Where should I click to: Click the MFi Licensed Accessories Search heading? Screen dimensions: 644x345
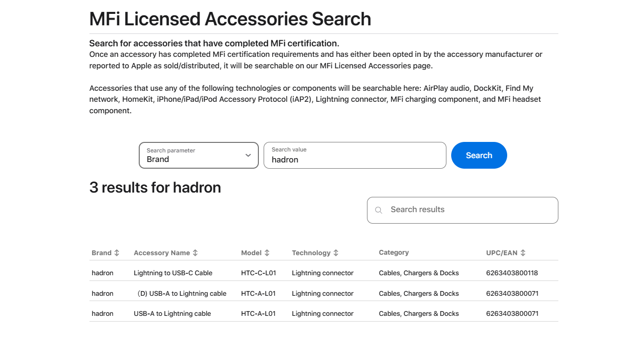(x=230, y=19)
